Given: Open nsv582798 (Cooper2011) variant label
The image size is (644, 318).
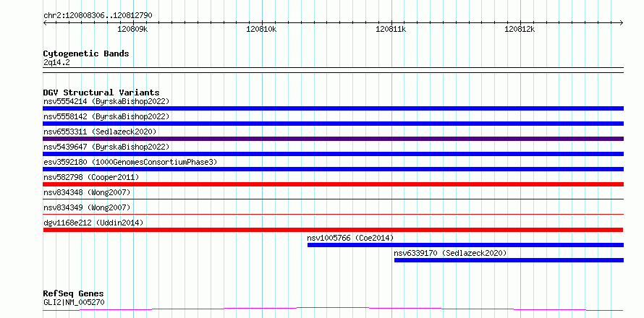Looking at the screenshot, I should click(x=91, y=177).
